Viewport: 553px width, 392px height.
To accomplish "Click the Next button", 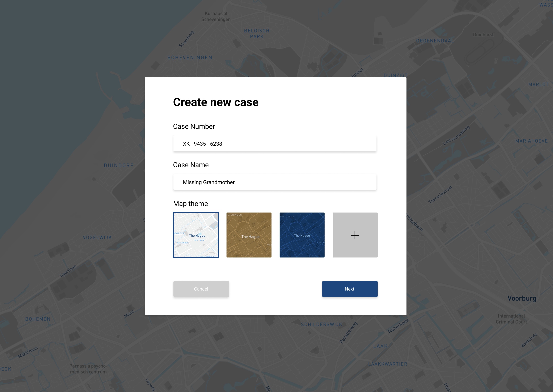I will 349,289.
